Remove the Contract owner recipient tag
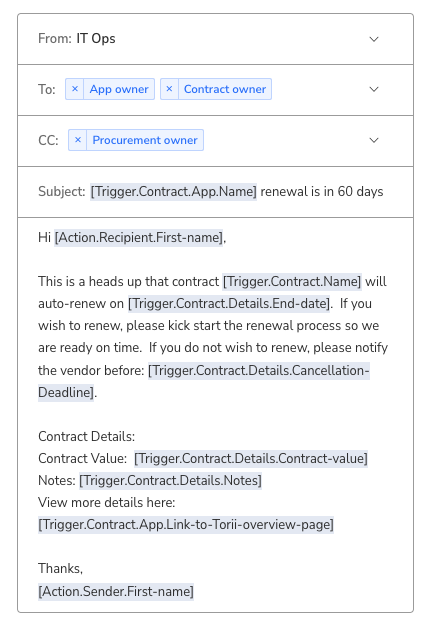Viewport: 432px width, 625px height. (x=169, y=89)
